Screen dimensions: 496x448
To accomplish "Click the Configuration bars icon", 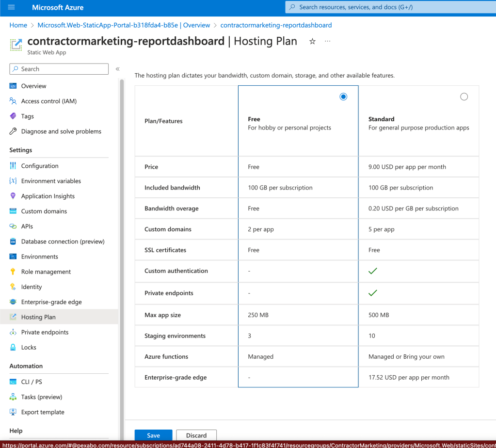I will point(13,166).
